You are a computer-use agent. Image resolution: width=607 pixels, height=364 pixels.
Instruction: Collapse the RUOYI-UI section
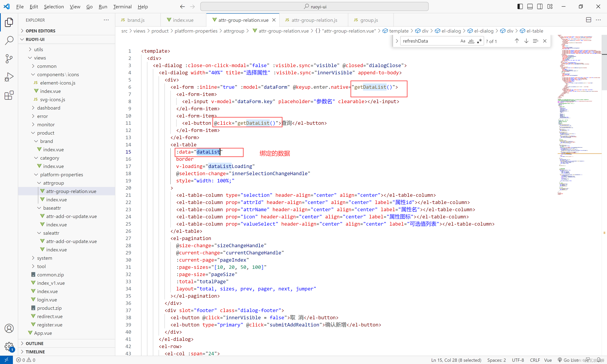coord(67,39)
